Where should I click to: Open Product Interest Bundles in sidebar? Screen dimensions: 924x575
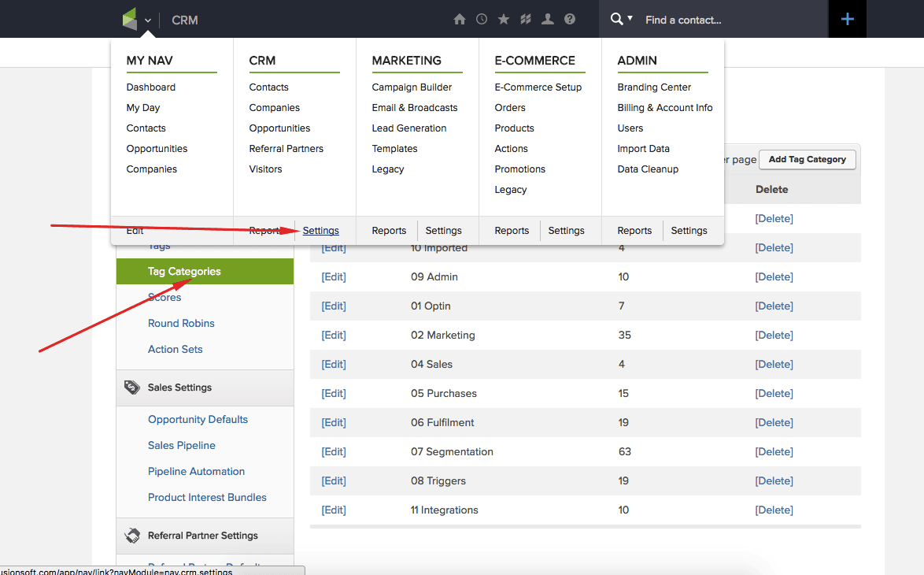[207, 497]
